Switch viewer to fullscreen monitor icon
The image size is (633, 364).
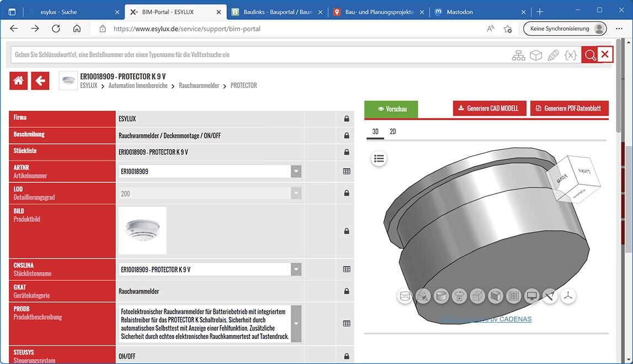[532, 296]
